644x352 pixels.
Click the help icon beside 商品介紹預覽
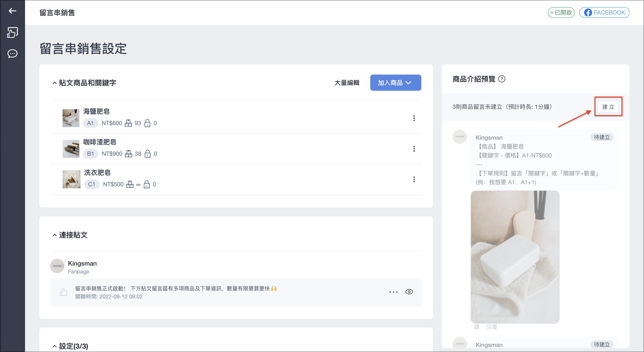[x=502, y=79]
